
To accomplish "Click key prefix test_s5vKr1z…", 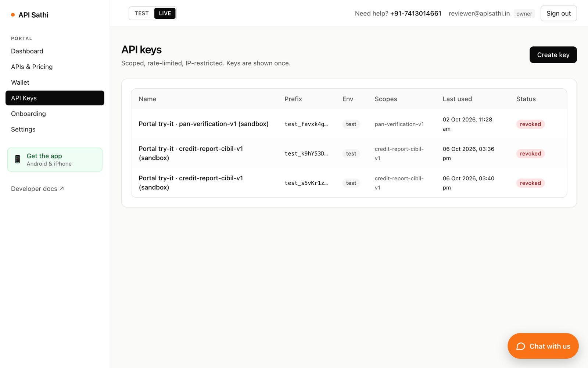I will pos(306,183).
